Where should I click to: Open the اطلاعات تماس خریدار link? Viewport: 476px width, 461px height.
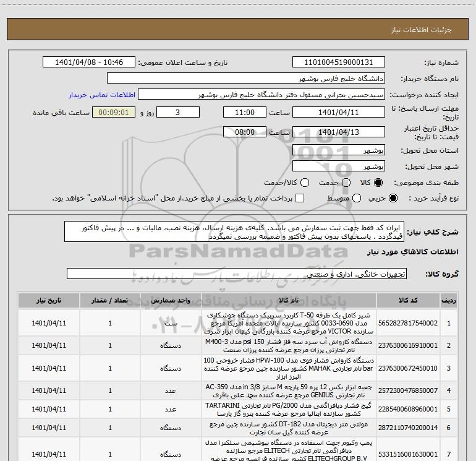click(102, 95)
